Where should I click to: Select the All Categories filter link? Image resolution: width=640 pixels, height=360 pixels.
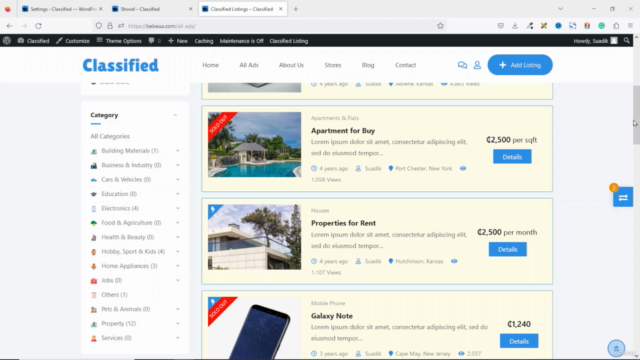click(x=110, y=136)
